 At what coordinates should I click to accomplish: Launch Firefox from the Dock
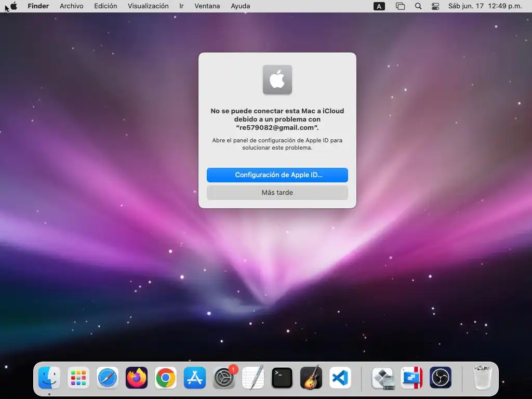[x=137, y=378]
